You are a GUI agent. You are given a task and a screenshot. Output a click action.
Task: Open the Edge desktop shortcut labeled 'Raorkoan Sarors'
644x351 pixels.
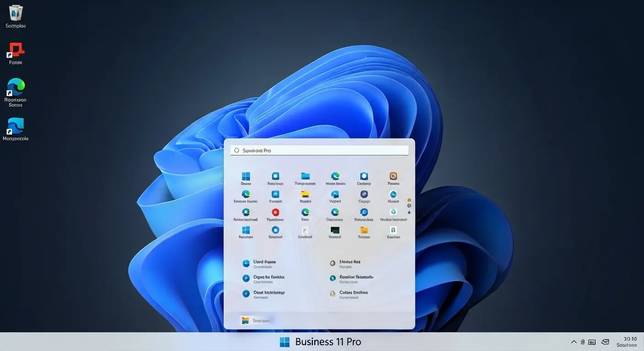point(16,93)
